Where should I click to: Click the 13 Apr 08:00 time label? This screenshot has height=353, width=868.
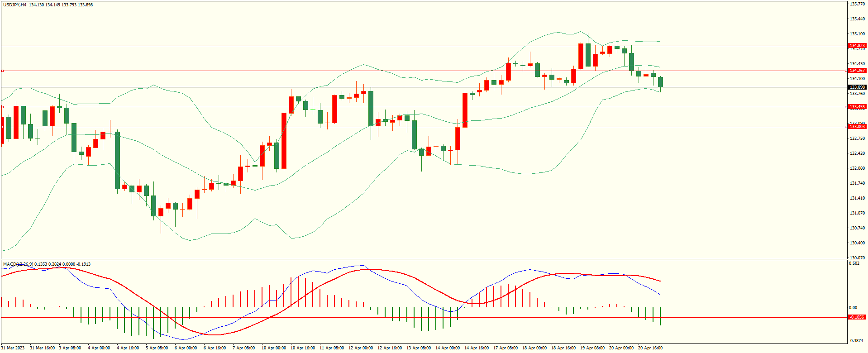point(419,348)
